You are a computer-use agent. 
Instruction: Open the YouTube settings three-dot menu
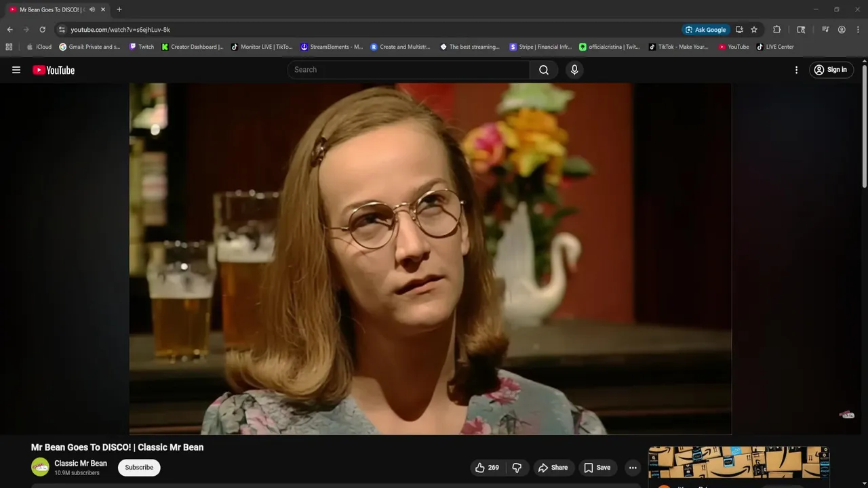(796, 70)
